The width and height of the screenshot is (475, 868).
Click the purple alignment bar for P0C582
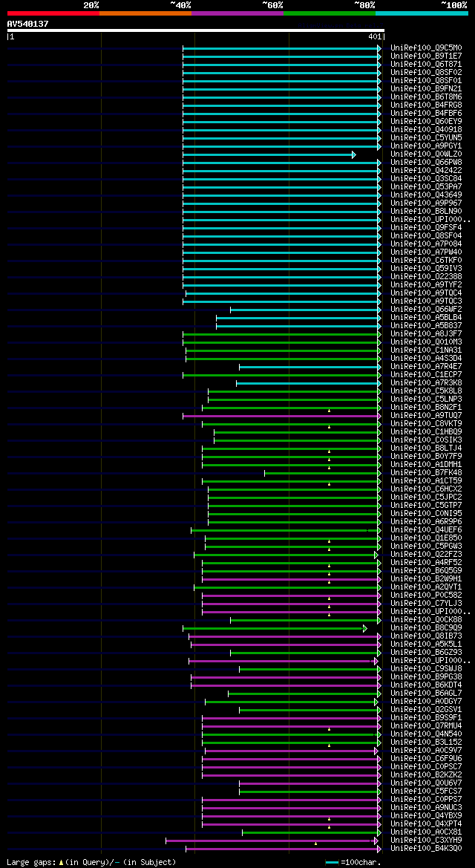pos(292,595)
